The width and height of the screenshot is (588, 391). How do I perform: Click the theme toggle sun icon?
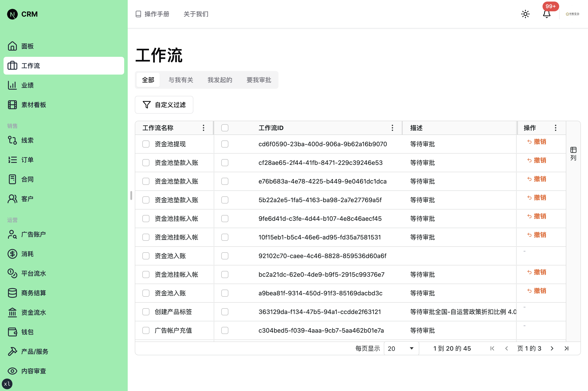525,14
